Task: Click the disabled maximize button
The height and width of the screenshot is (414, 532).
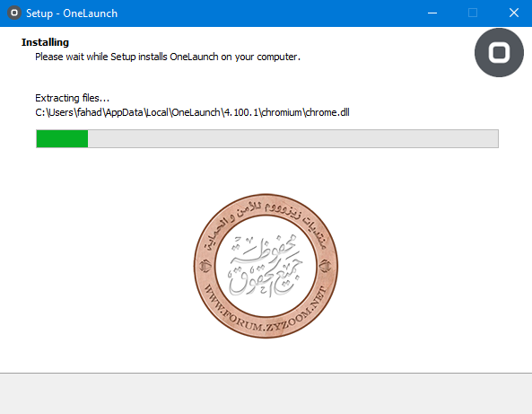Action: [473, 13]
